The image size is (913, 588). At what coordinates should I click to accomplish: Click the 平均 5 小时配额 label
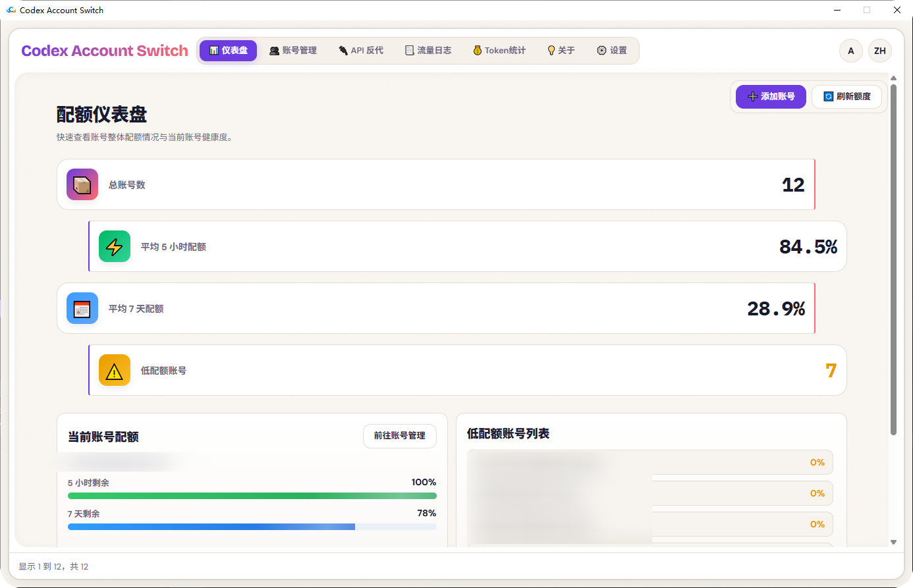tap(173, 247)
